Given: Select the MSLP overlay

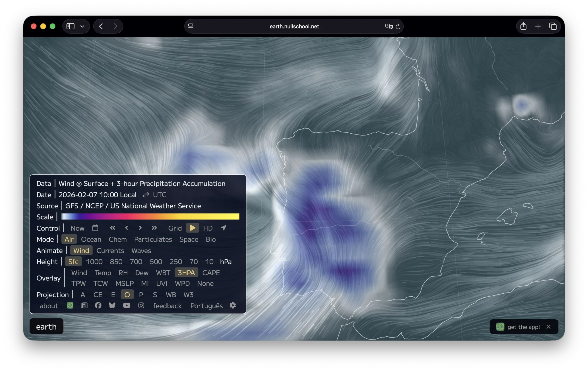Looking at the screenshot, I should [x=124, y=283].
